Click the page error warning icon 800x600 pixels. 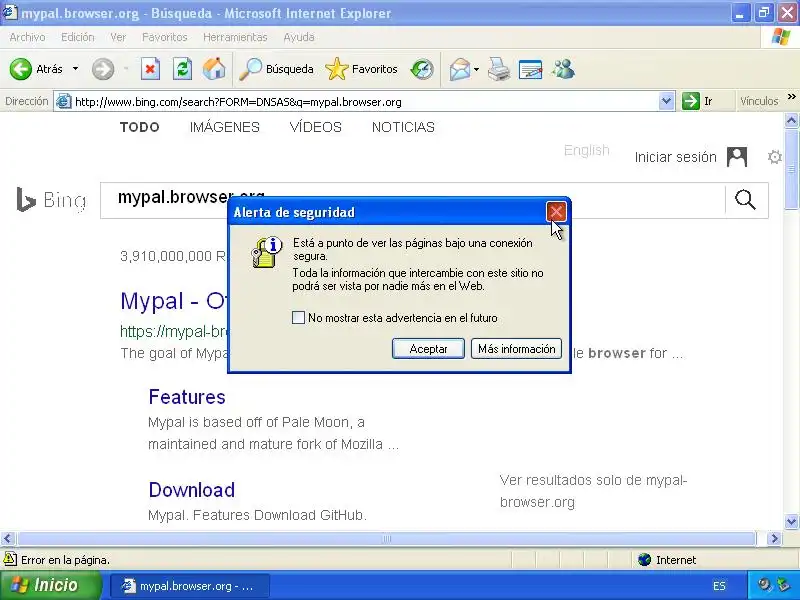coord(10,559)
